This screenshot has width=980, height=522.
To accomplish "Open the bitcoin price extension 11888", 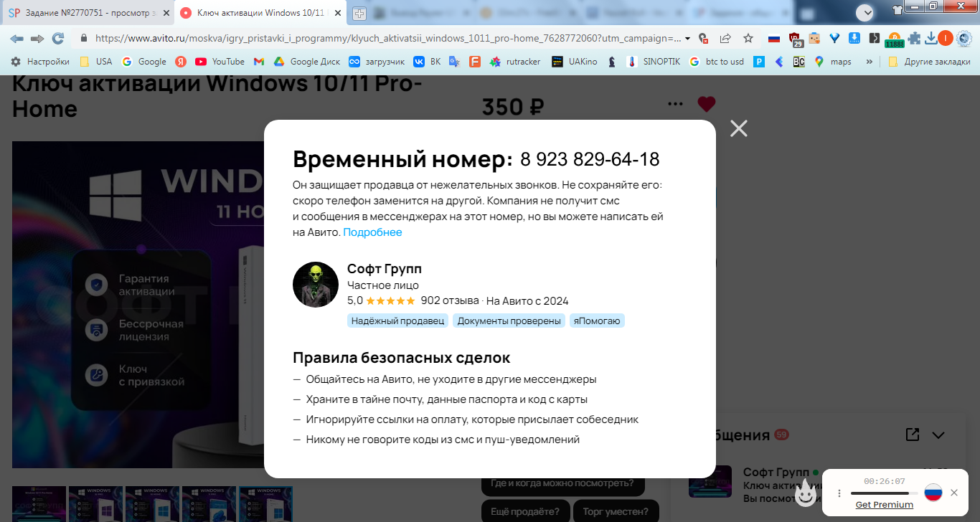I will click(894, 40).
